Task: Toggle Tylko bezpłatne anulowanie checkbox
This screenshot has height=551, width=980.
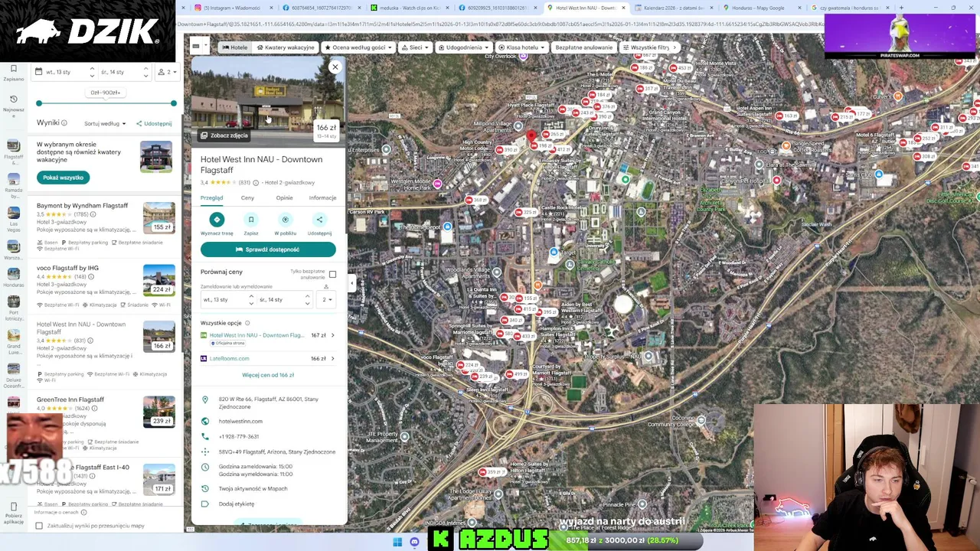Action: [332, 274]
